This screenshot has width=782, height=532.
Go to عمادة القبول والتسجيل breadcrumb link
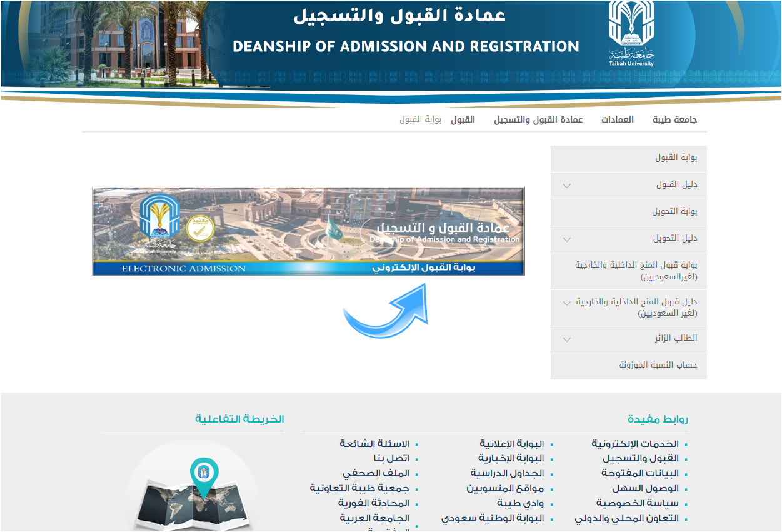pos(538,119)
